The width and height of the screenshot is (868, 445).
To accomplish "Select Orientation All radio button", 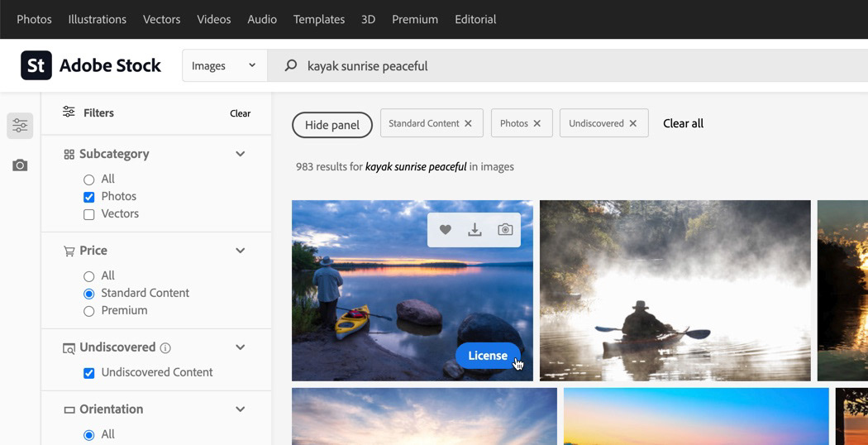I will click(x=88, y=435).
